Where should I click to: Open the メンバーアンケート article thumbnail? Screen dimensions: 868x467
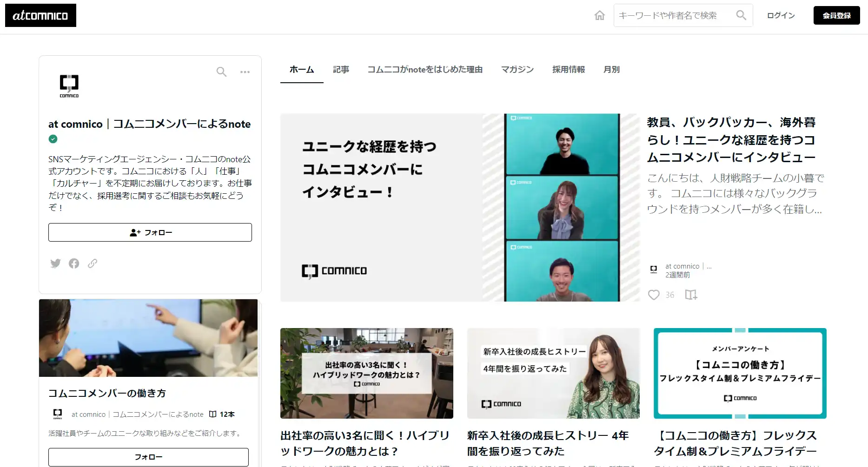(x=740, y=374)
